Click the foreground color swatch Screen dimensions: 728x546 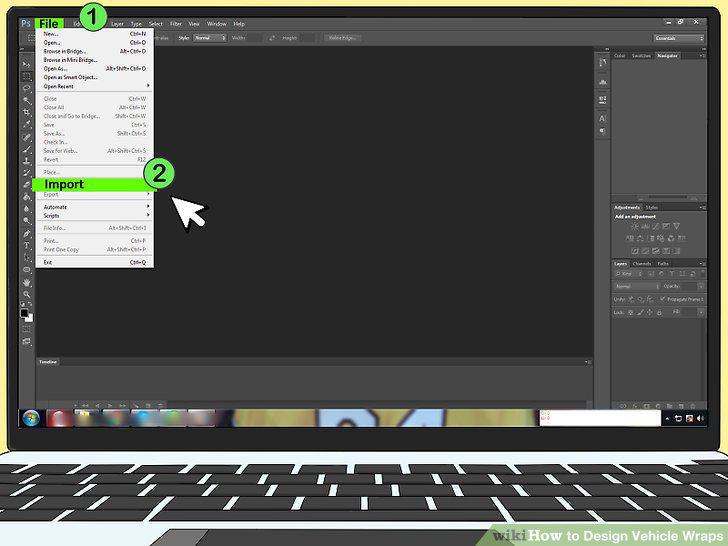[24, 313]
